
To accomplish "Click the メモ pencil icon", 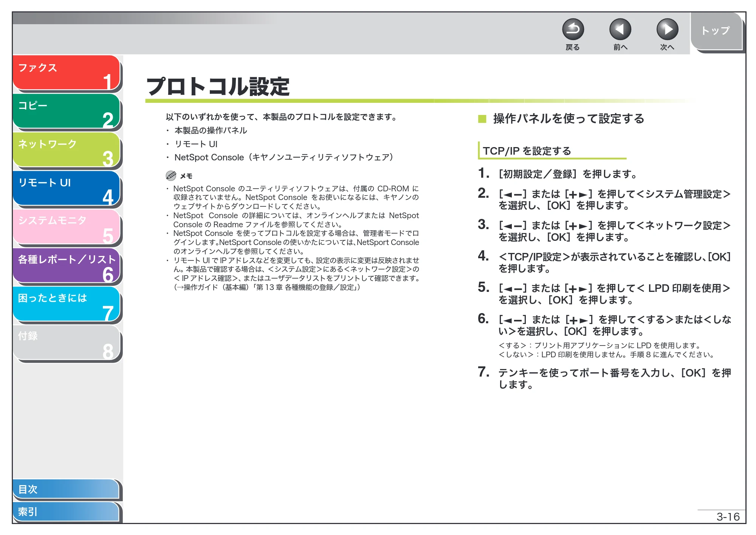I will point(171,175).
